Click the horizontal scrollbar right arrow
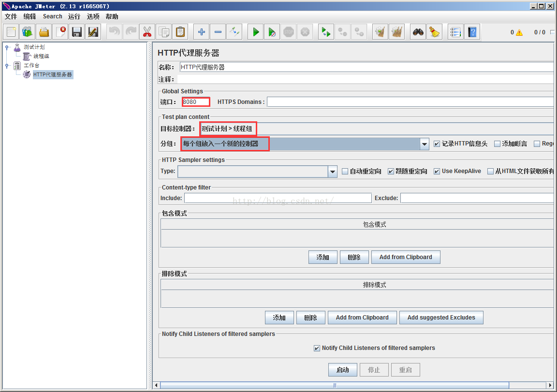557x392 pixels. click(550, 385)
